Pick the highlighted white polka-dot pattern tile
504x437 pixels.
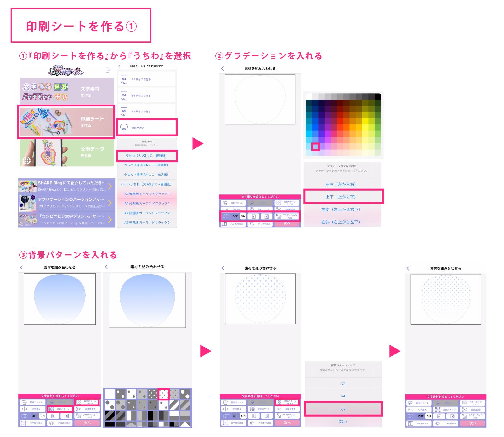click(164, 394)
